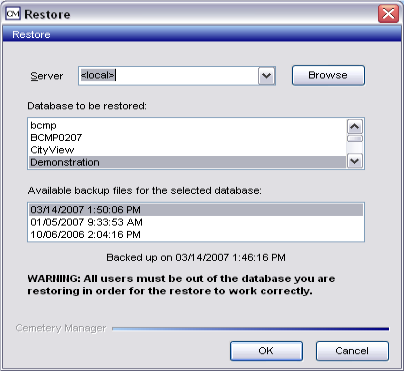The width and height of the screenshot is (404, 371).
Task: Select backup 01/05/2007 9:33:53 AM
Action: [x=196, y=222]
